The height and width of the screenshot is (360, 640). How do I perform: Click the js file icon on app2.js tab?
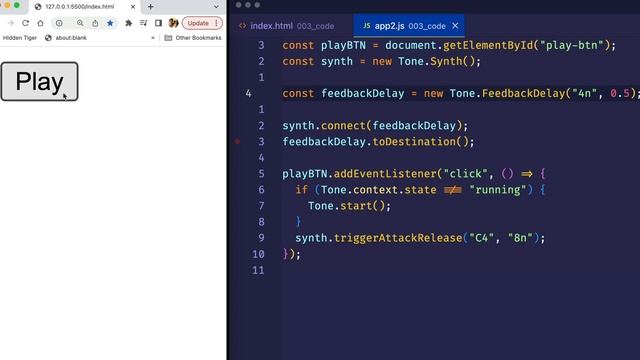click(x=367, y=25)
